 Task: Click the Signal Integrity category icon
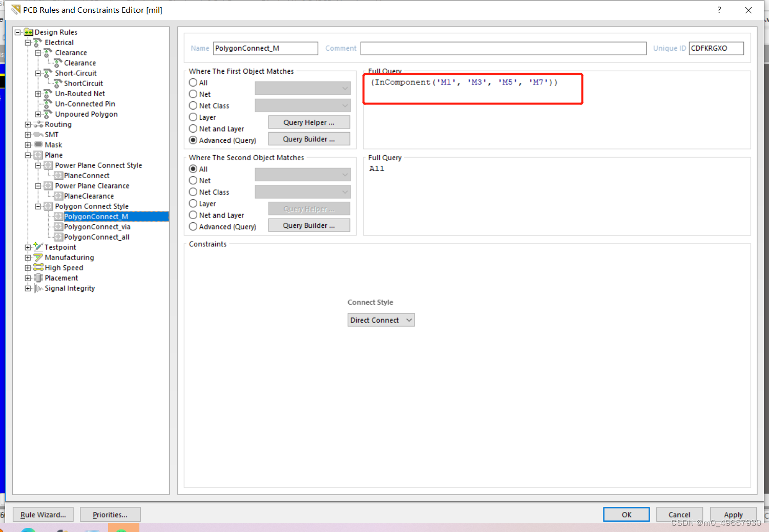[x=38, y=288]
